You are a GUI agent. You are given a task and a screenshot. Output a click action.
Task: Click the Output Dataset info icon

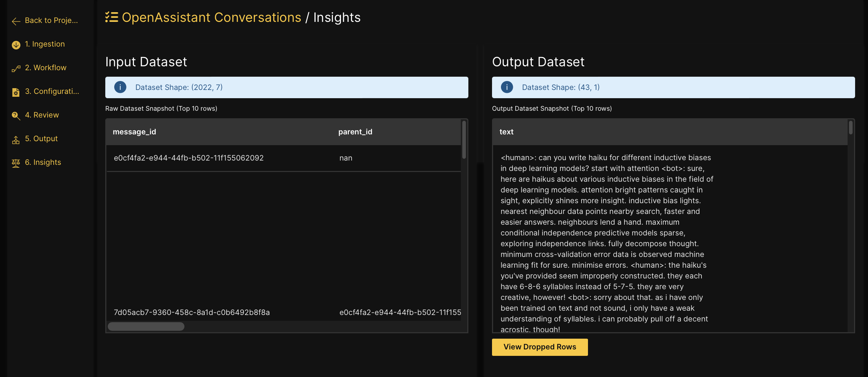(x=507, y=87)
